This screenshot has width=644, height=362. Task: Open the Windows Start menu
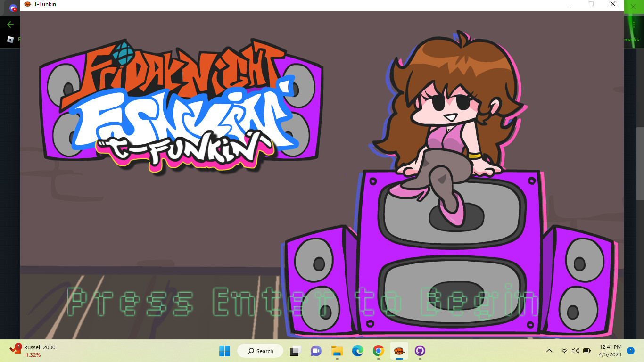(x=224, y=351)
